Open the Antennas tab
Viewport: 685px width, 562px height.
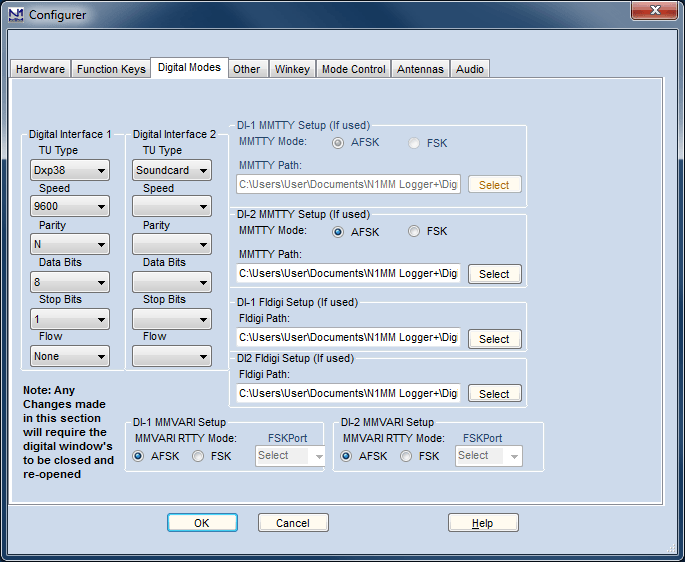coord(420,69)
